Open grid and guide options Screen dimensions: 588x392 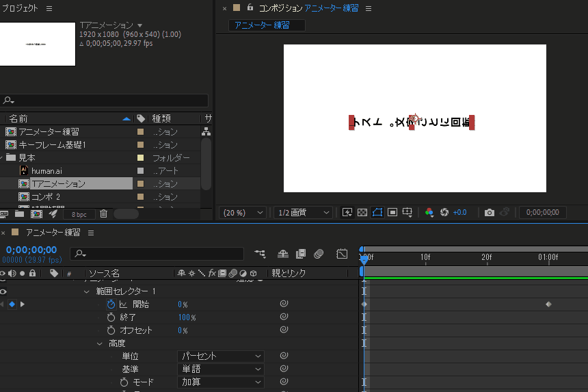(407, 213)
